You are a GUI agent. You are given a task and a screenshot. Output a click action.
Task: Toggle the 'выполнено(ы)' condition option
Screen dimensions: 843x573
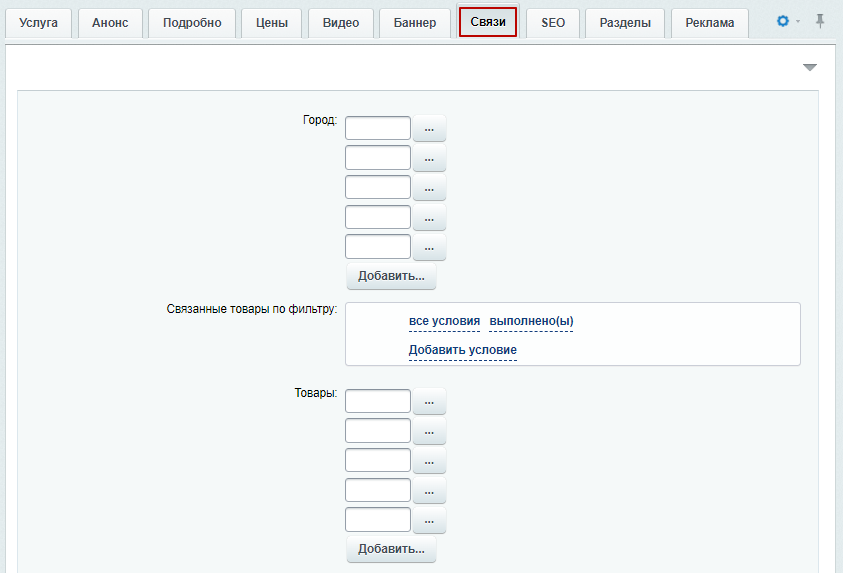pos(531,321)
